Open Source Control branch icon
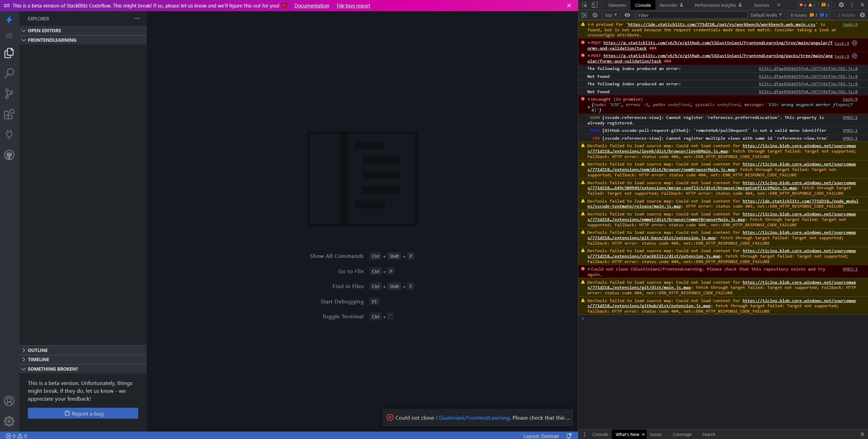 (x=9, y=94)
